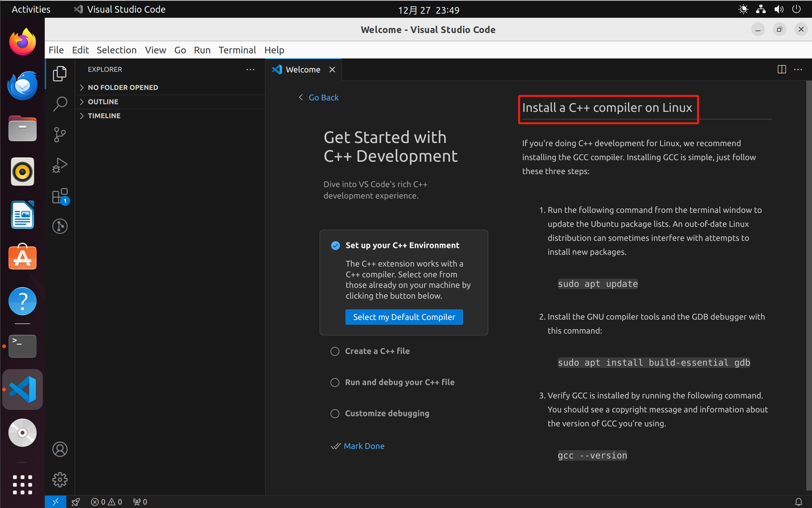Screen dimensions: 812x508
Task: Open the Accounts icon above the settings gear
Action: 60,449
